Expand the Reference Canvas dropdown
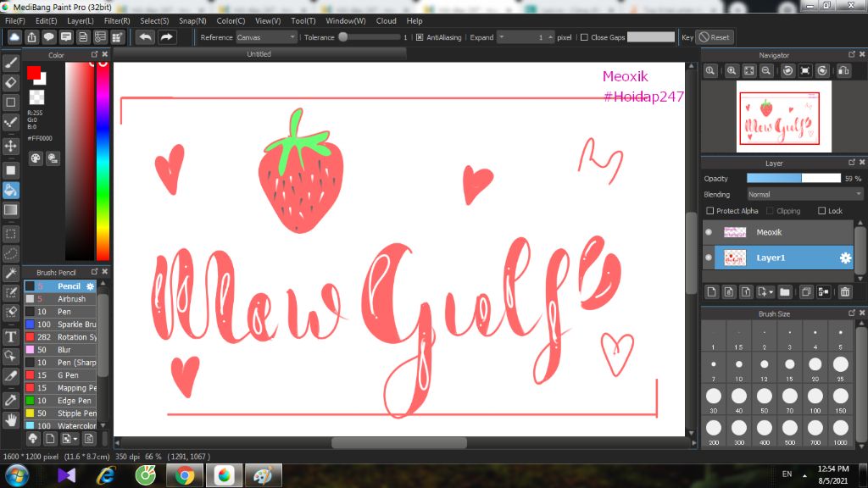The height and width of the screenshot is (488, 868). pos(266,37)
